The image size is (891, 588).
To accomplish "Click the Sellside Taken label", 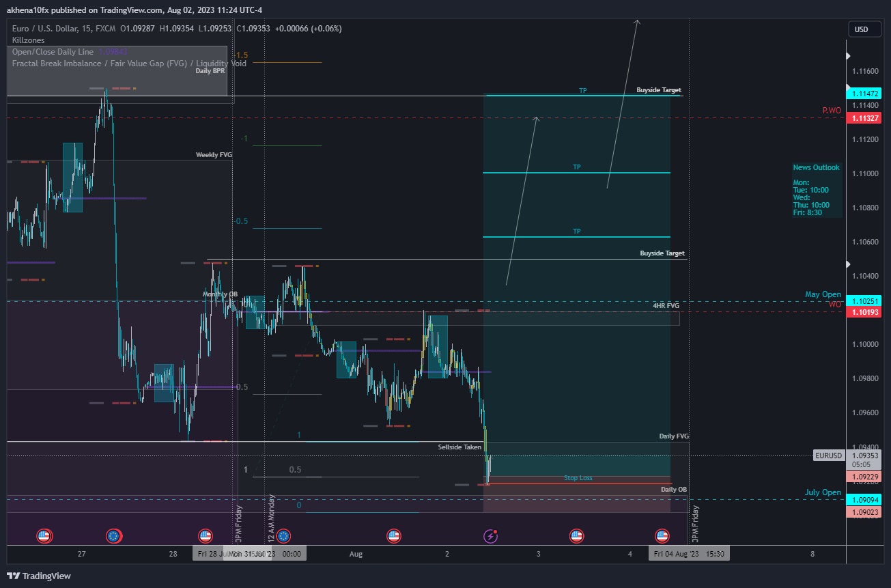I will pos(459,447).
